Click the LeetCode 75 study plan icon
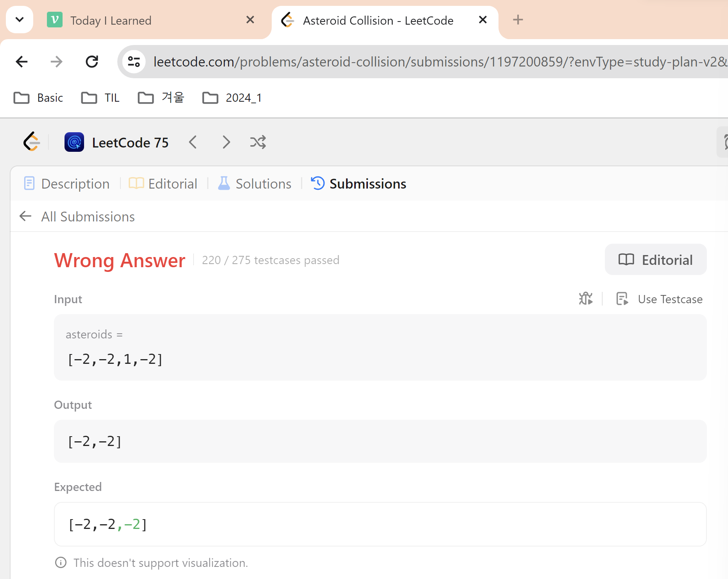 click(x=74, y=142)
